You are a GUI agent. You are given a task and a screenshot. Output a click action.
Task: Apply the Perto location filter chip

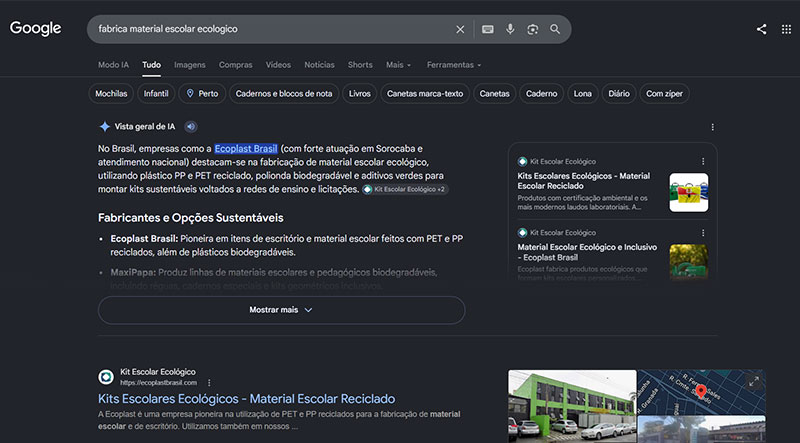pos(202,93)
